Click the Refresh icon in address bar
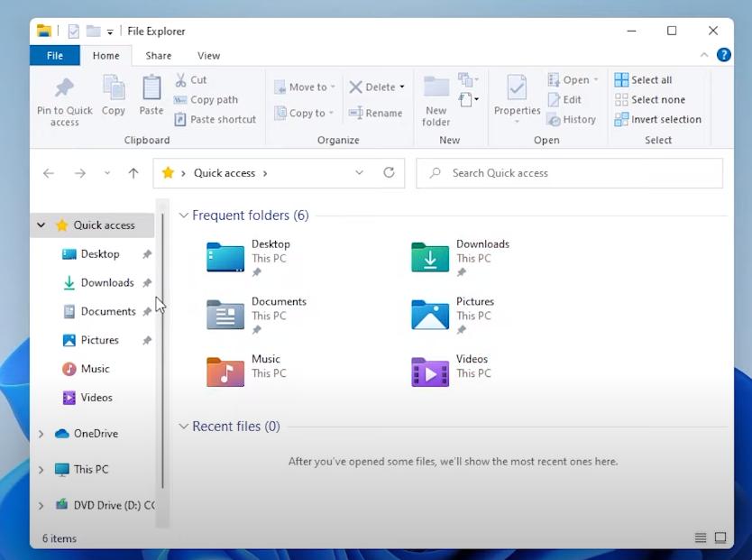The image size is (752, 560). (x=389, y=173)
